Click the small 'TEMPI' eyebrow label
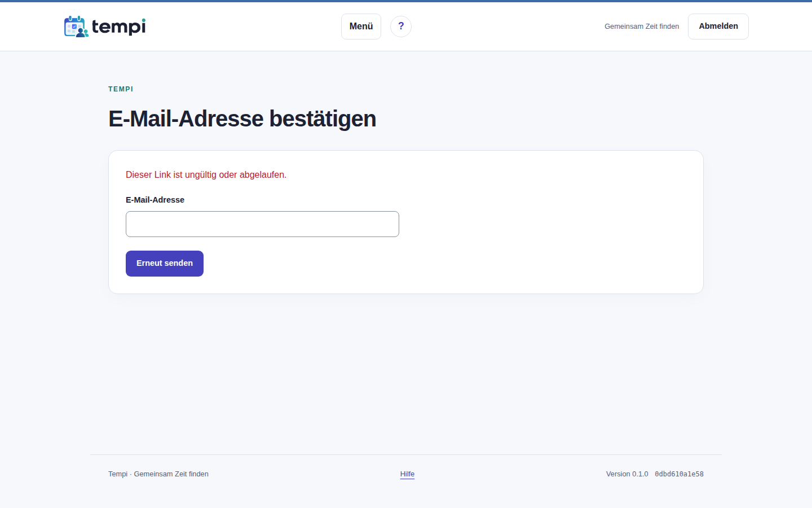The height and width of the screenshot is (508, 812). [x=121, y=89]
